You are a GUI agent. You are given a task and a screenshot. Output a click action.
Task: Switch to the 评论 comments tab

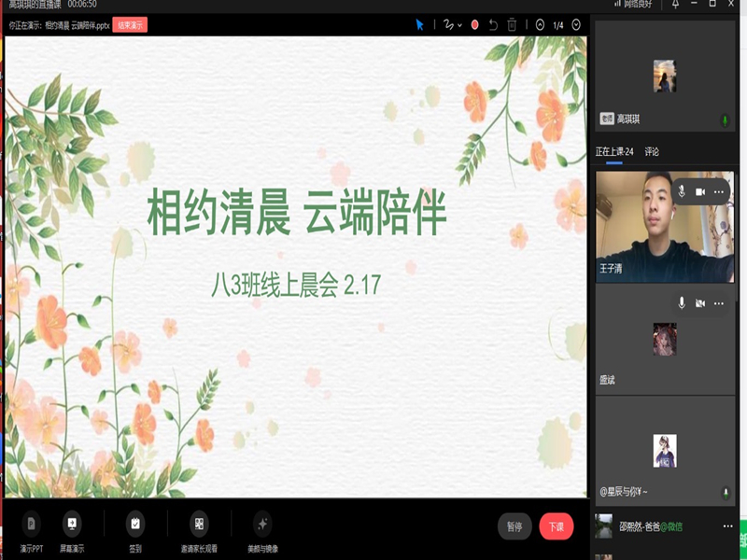[652, 151]
